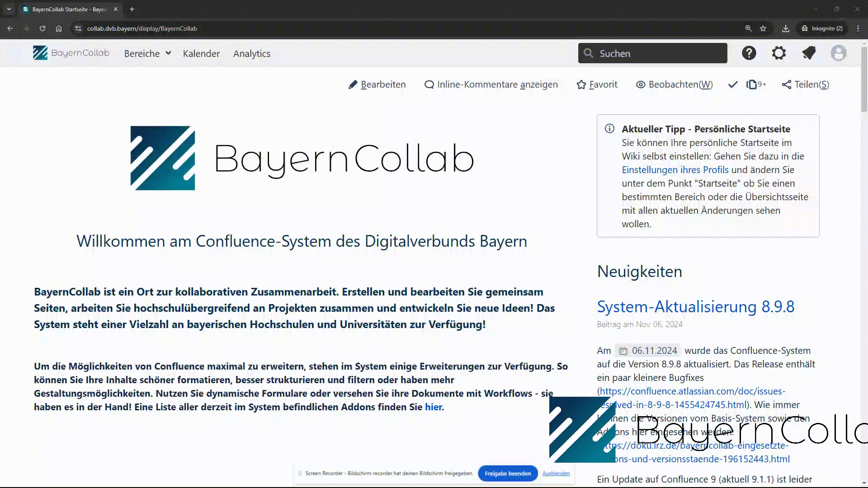
Task: Open the Teilen share dropdown
Action: tap(805, 84)
